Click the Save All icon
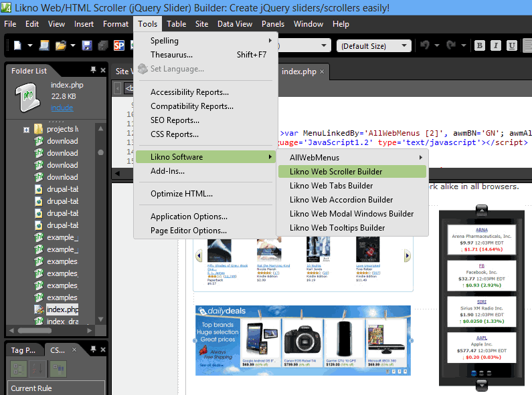 coord(103,45)
